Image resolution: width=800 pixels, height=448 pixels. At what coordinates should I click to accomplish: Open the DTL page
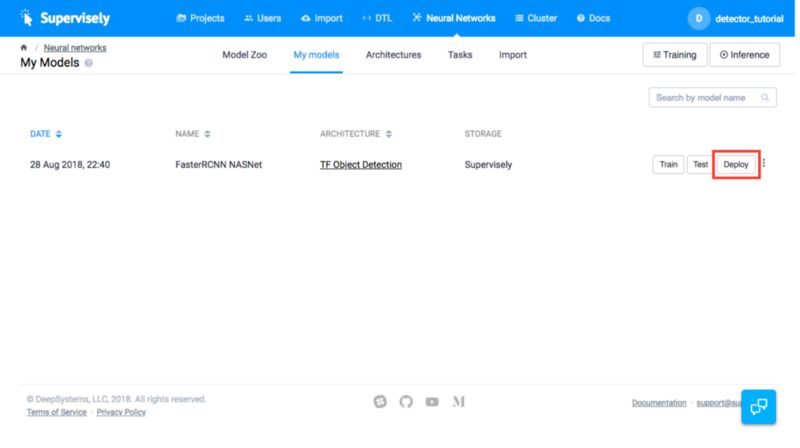377,18
